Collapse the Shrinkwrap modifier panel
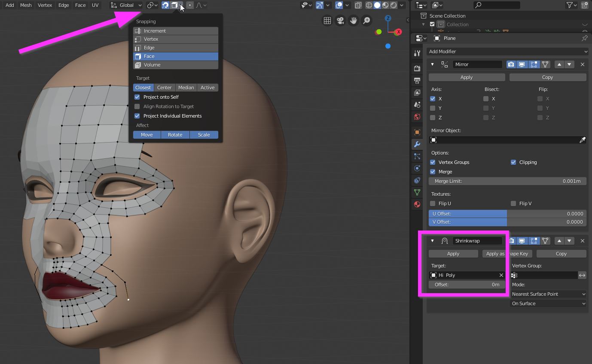The height and width of the screenshot is (364, 592). coord(433,241)
